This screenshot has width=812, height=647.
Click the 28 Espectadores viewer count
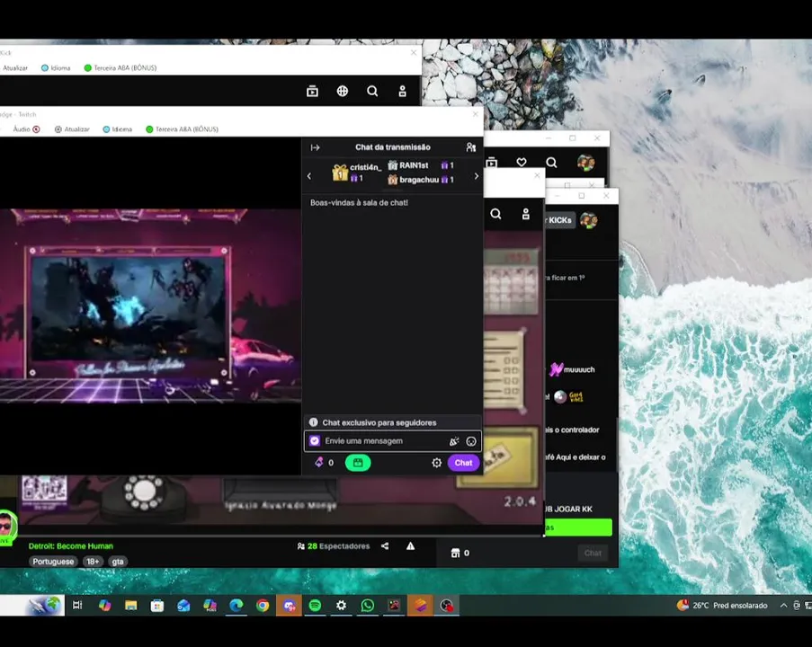pyautogui.click(x=334, y=546)
